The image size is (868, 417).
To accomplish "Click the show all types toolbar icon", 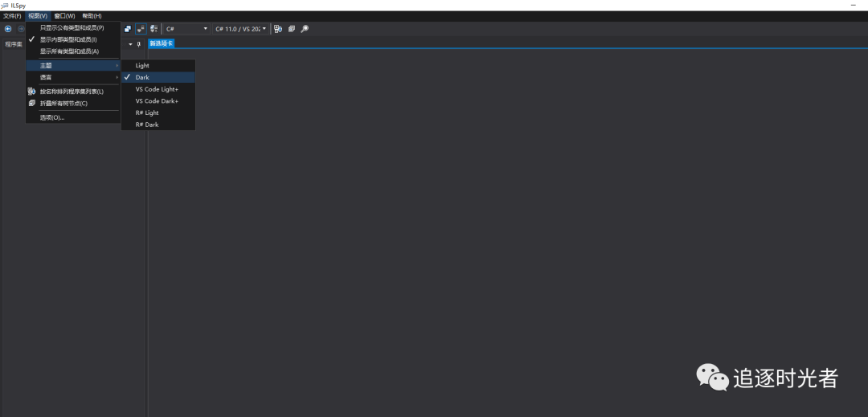I will (x=154, y=29).
